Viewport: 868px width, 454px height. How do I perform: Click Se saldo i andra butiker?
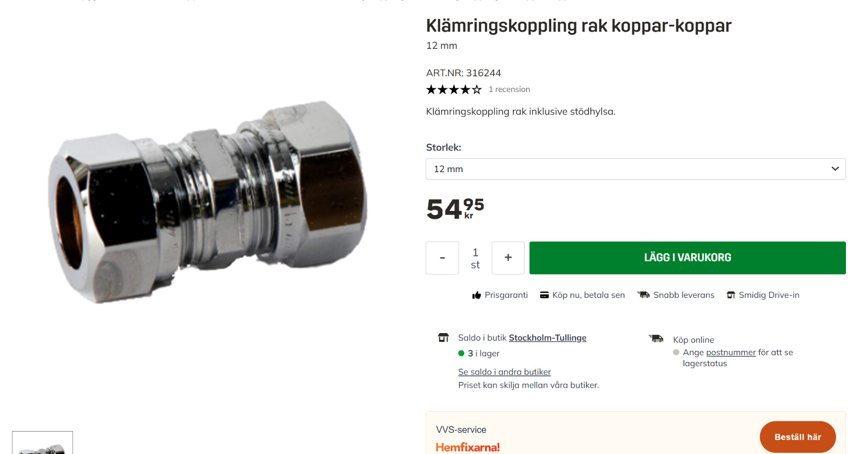(x=504, y=372)
